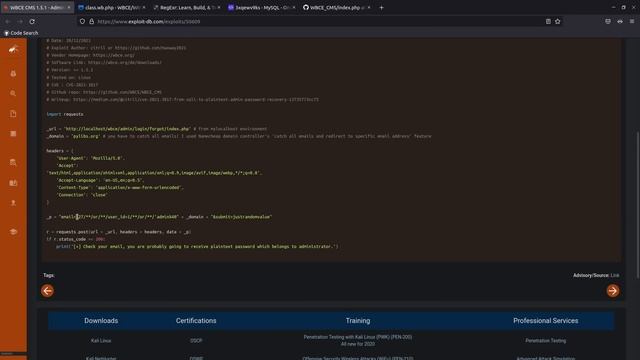Image resolution: width=640 pixels, height=360 pixels.
Task: Open the Exploits bug icon in sidebar
Action: 13,74
